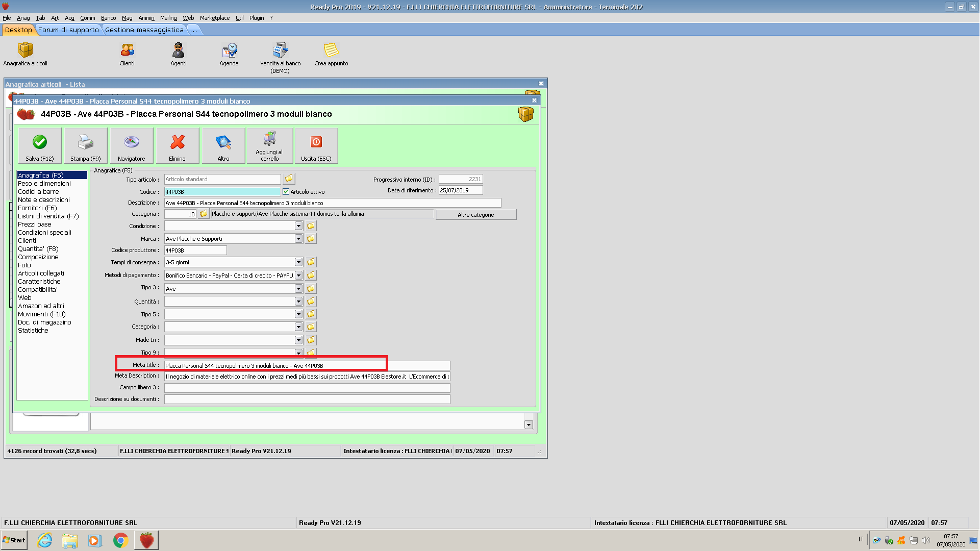Select Listini di vendita (F7) section
Screen dimensions: 980x551
(48, 216)
